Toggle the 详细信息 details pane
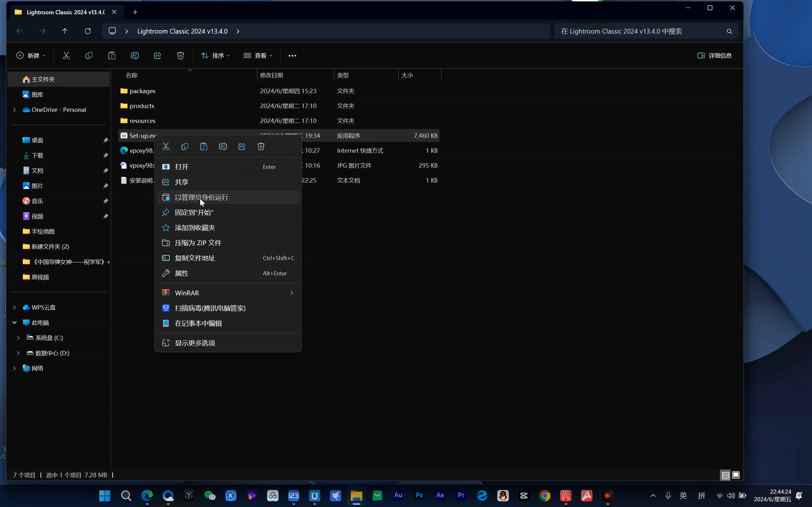 (714, 56)
